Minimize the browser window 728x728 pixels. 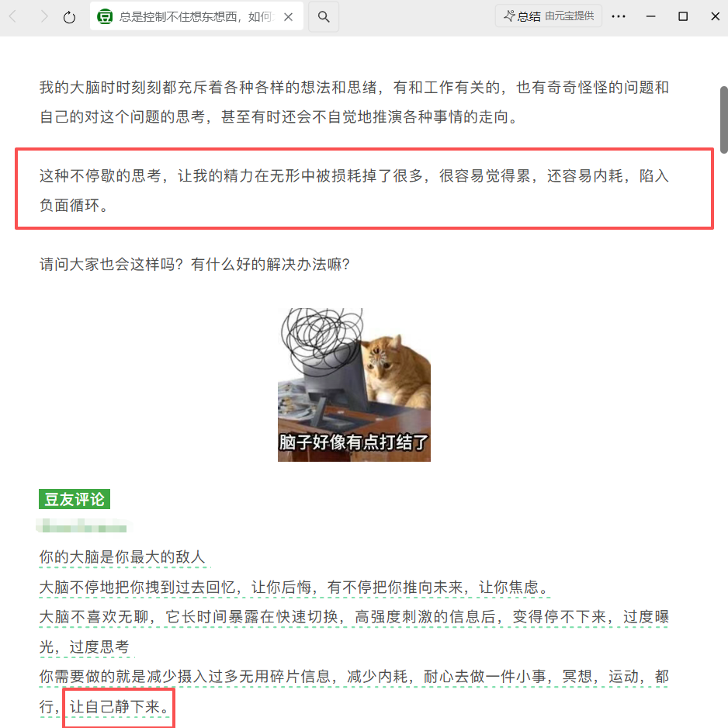651,16
